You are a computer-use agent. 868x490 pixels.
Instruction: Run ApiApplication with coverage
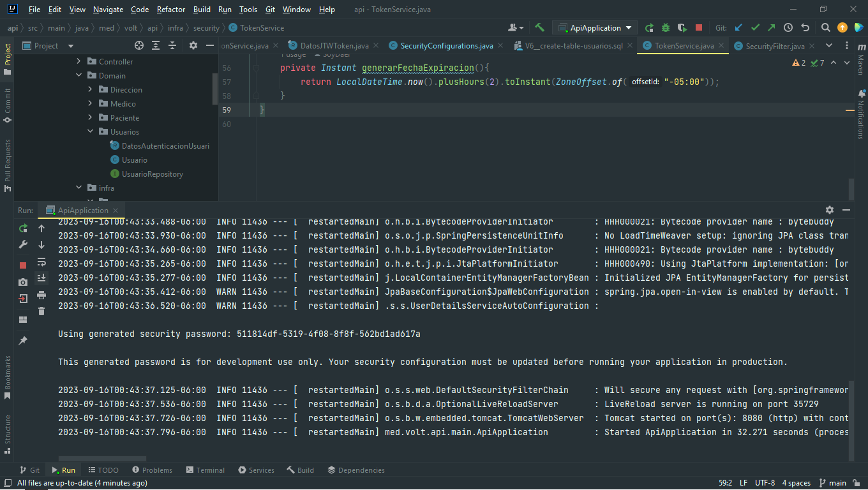click(x=682, y=27)
